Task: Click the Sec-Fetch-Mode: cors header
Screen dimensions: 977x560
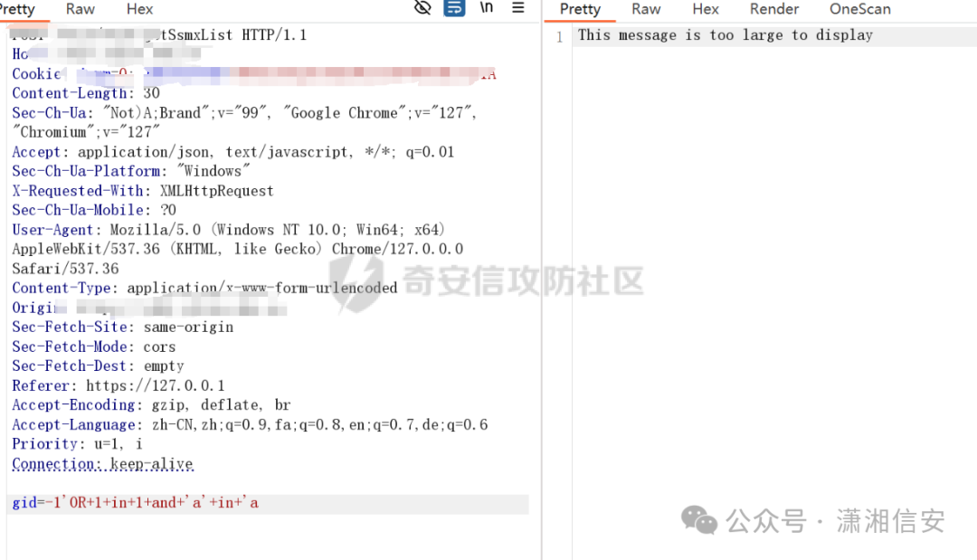Action: point(93,347)
